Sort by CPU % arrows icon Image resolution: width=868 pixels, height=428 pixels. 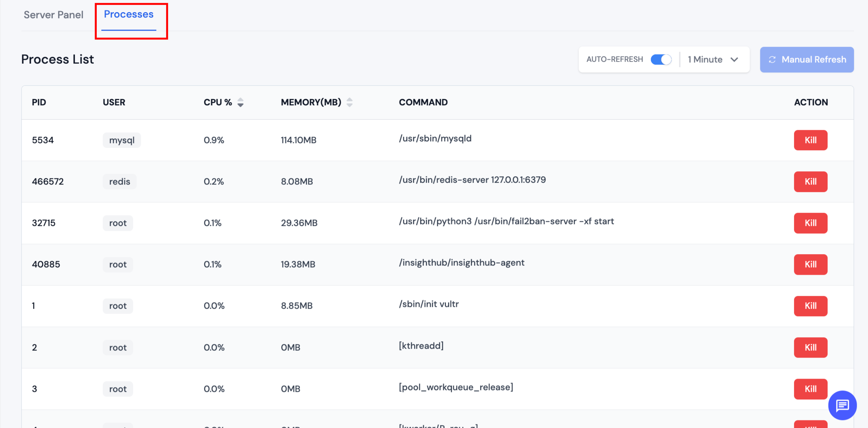pos(240,103)
